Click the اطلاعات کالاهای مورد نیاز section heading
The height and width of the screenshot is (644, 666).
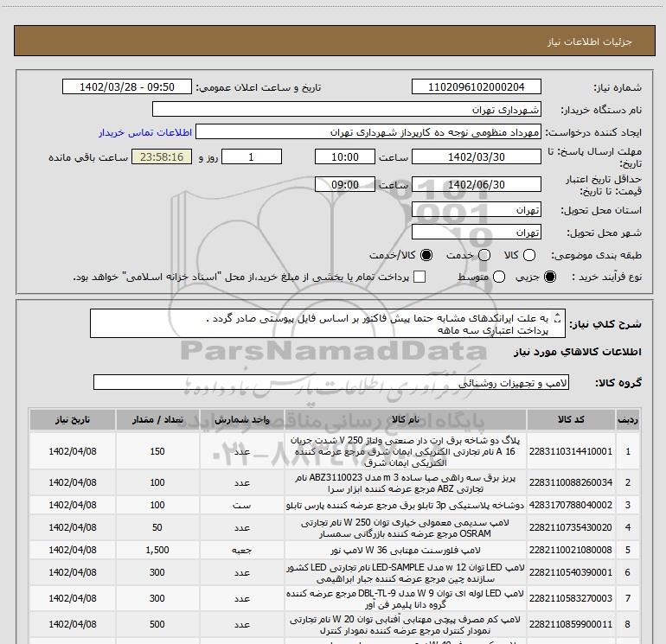point(577,352)
